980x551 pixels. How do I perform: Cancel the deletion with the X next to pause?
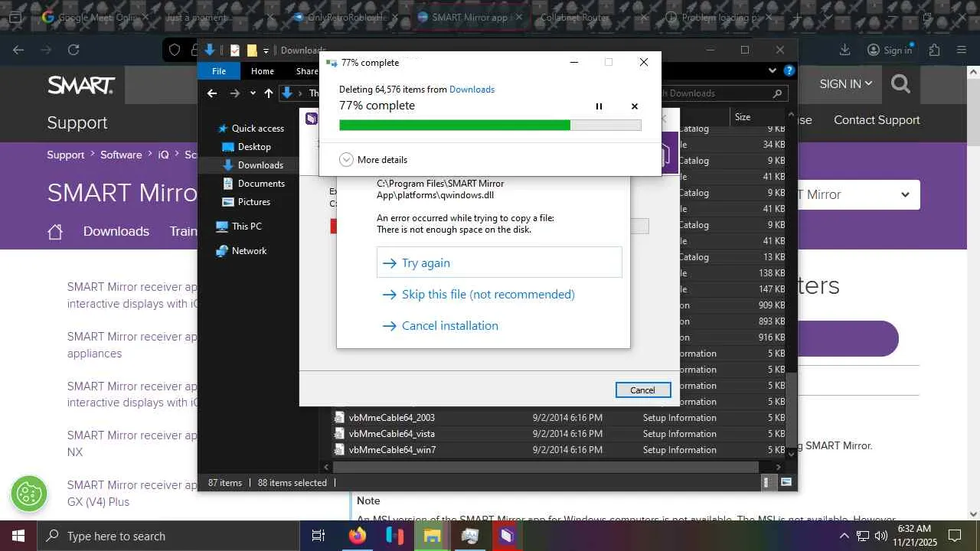(635, 106)
